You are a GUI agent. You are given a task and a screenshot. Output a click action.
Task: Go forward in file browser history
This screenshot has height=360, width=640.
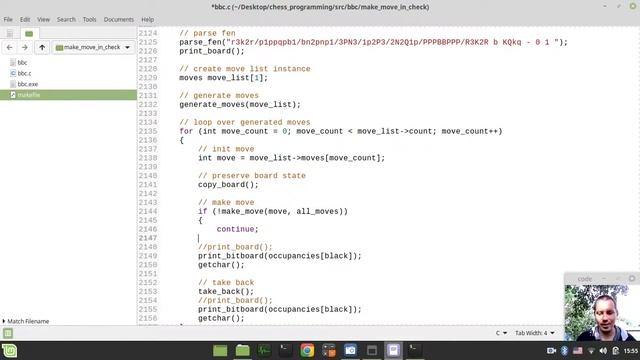[x=24, y=47]
